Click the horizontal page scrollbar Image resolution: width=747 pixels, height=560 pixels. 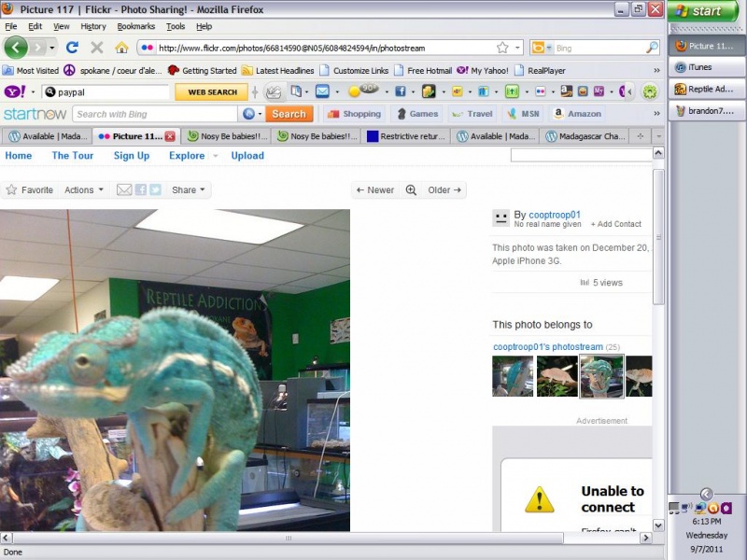[289, 539]
